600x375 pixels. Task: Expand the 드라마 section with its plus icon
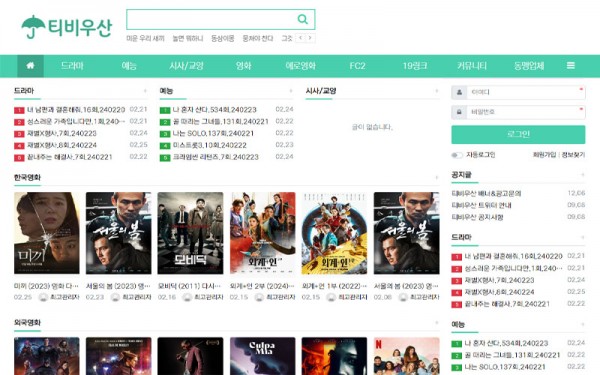145,91
